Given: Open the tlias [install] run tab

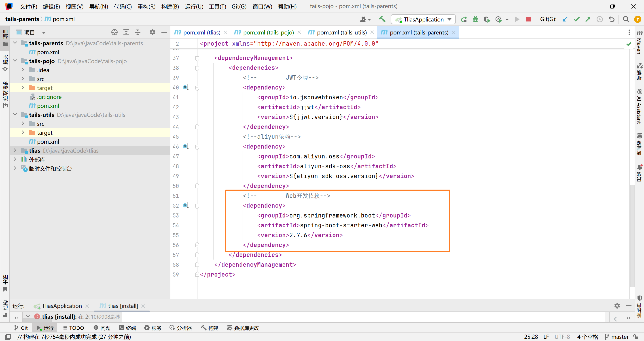Looking at the screenshot, I should (123, 306).
